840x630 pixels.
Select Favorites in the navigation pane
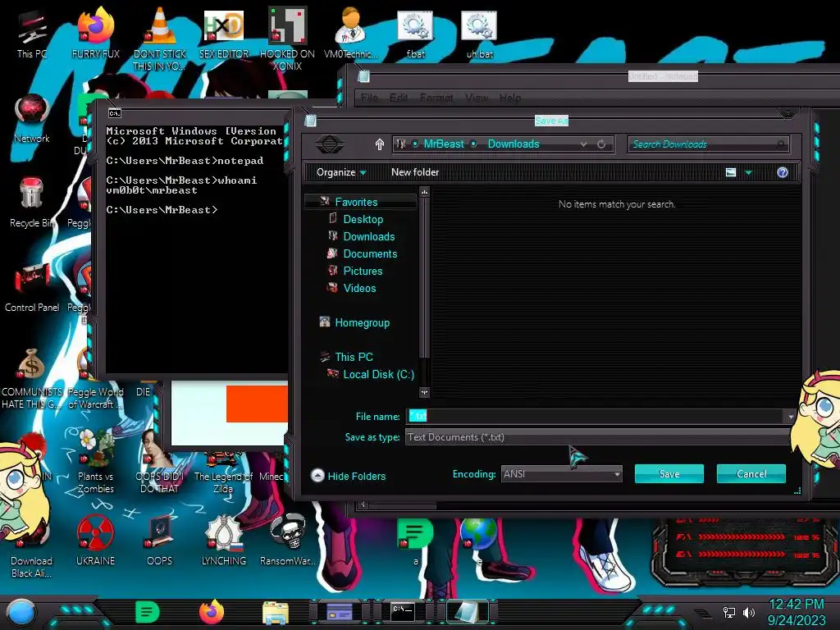pyautogui.click(x=356, y=202)
